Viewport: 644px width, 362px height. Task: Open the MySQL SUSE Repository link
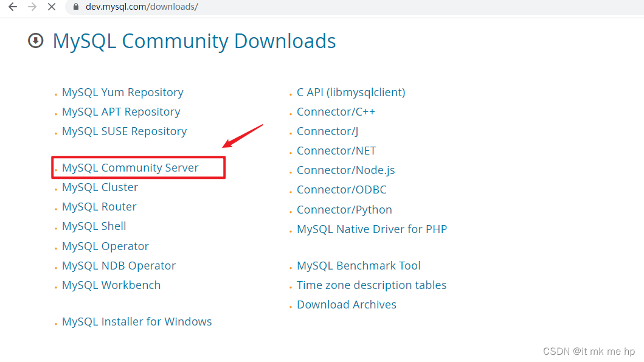pos(125,131)
